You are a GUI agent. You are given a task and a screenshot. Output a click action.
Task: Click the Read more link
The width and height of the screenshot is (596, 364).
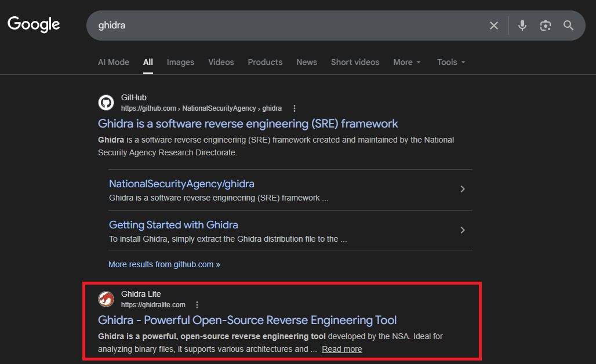[x=341, y=349]
